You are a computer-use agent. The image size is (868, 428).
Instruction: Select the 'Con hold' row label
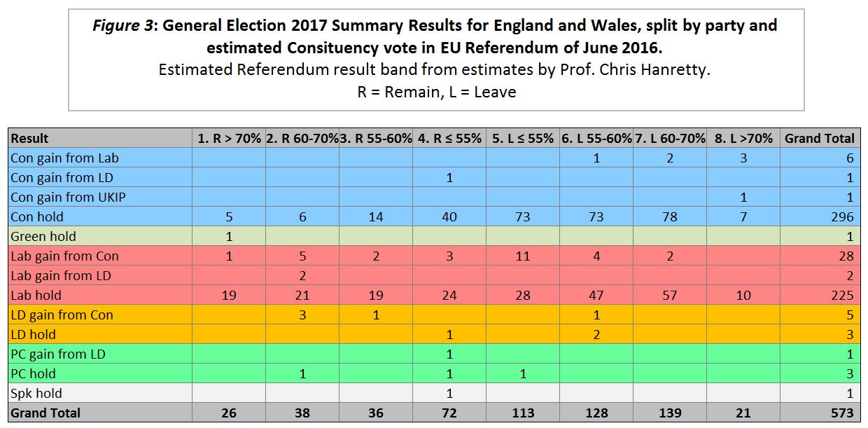36,217
